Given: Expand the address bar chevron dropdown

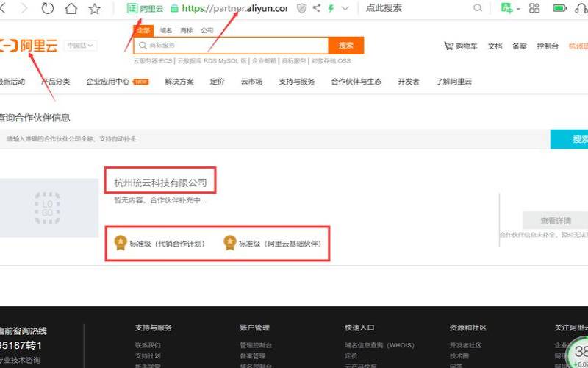Looking at the screenshot, I should (345, 8).
